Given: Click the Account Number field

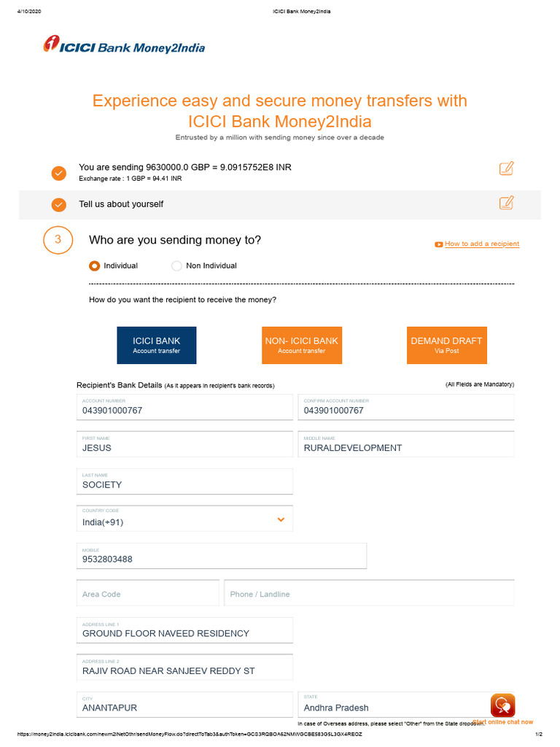Looking at the screenshot, I should [x=184, y=407].
